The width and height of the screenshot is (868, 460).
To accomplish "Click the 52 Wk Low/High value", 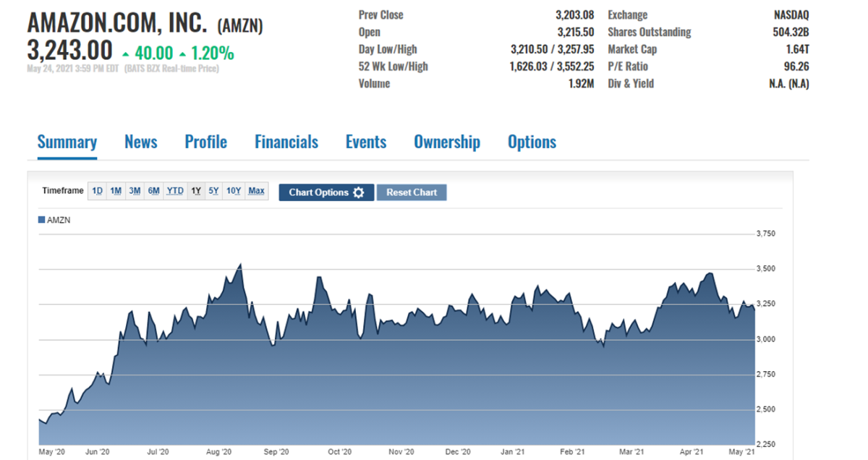I will coord(553,67).
